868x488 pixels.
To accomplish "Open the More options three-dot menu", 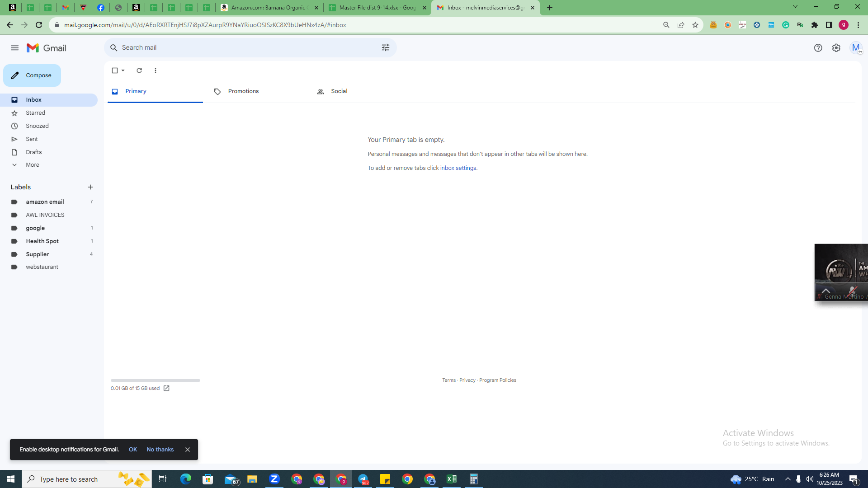I will [156, 70].
